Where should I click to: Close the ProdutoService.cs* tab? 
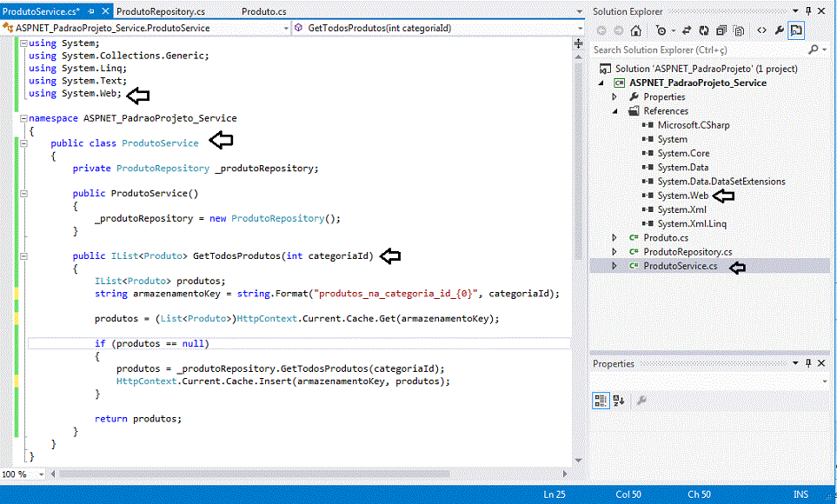pos(106,10)
